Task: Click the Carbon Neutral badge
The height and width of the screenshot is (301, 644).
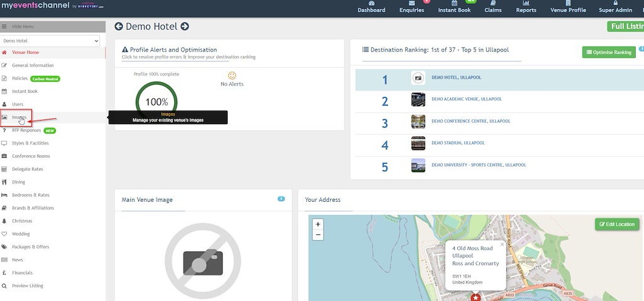Action: [45, 79]
